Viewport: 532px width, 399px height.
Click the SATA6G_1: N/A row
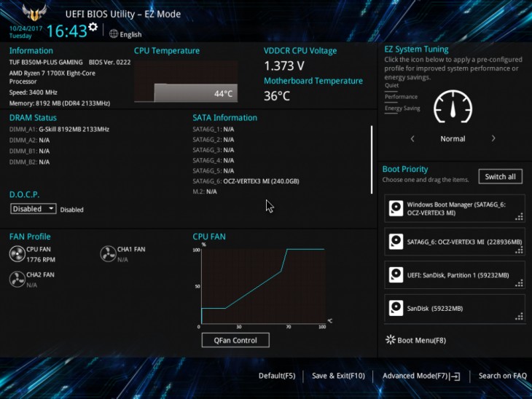(213, 129)
